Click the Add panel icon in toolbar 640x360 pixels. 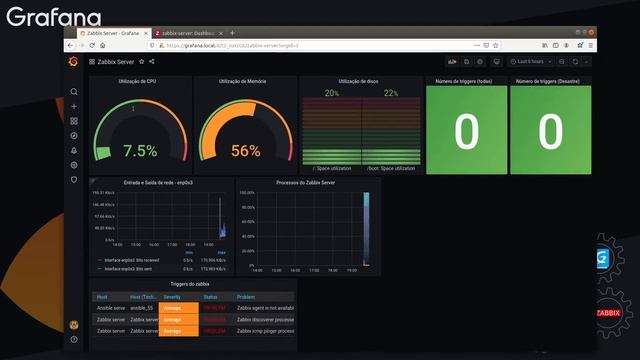pyautogui.click(x=452, y=62)
